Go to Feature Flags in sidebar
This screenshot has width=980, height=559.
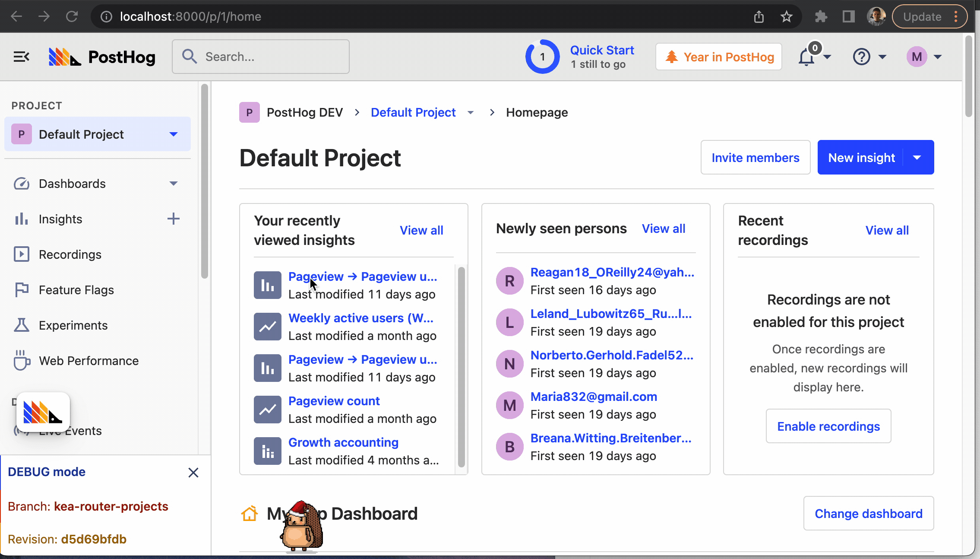click(x=76, y=290)
